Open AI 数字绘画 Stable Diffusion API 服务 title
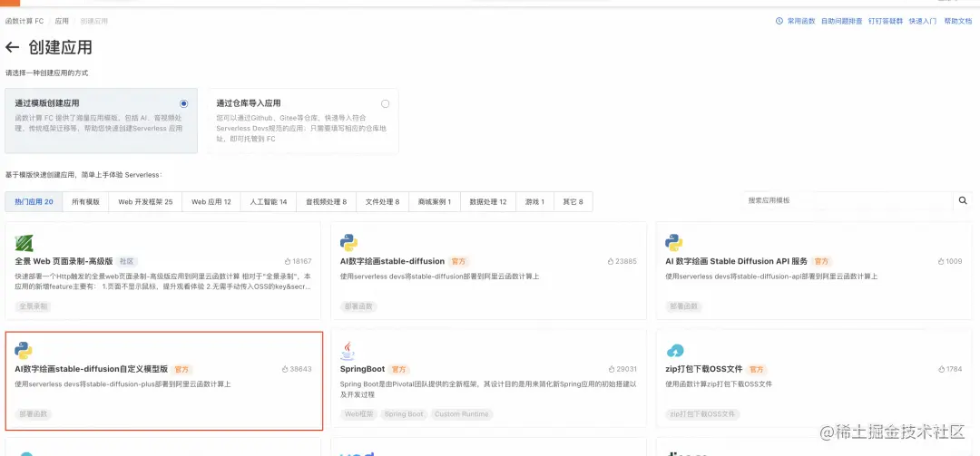This screenshot has width=980, height=456. click(x=736, y=261)
